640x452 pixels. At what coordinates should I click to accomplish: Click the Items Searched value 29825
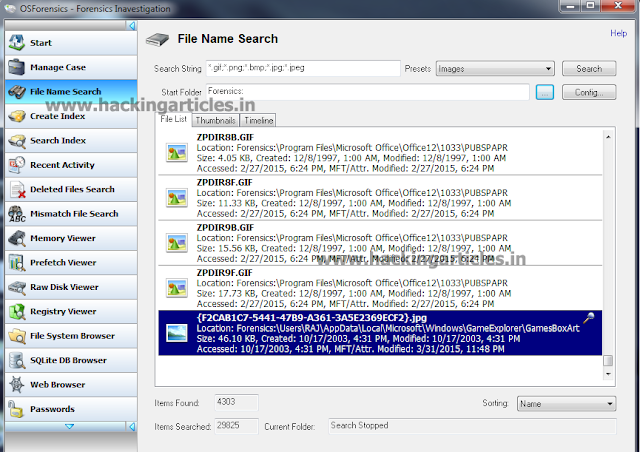click(236, 426)
